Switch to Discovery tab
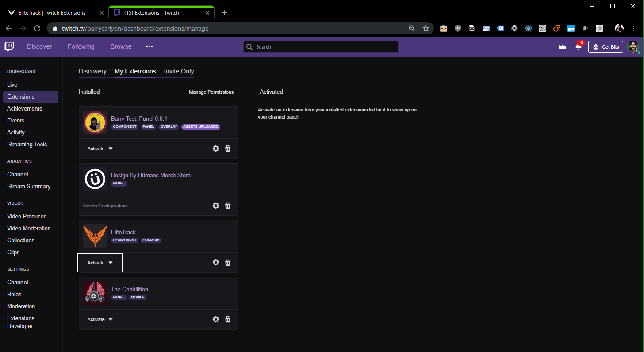644x352 pixels. tap(92, 71)
